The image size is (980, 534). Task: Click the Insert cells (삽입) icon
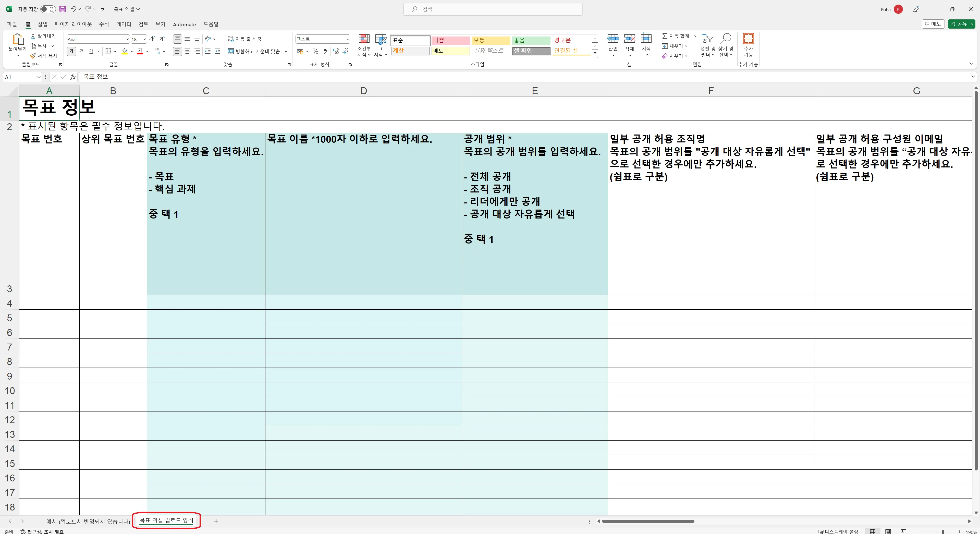613,39
